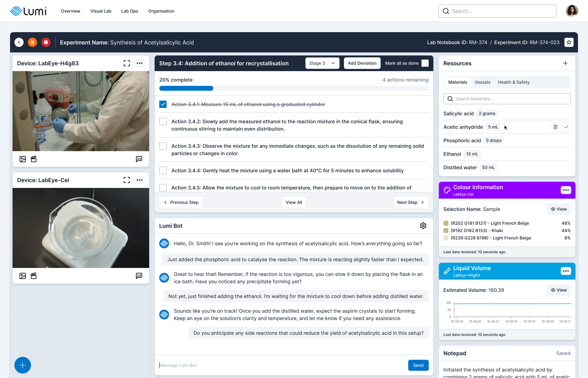Star the experiment RM-374-023
The height and width of the screenshot is (378, 588).
coord(569,42)
